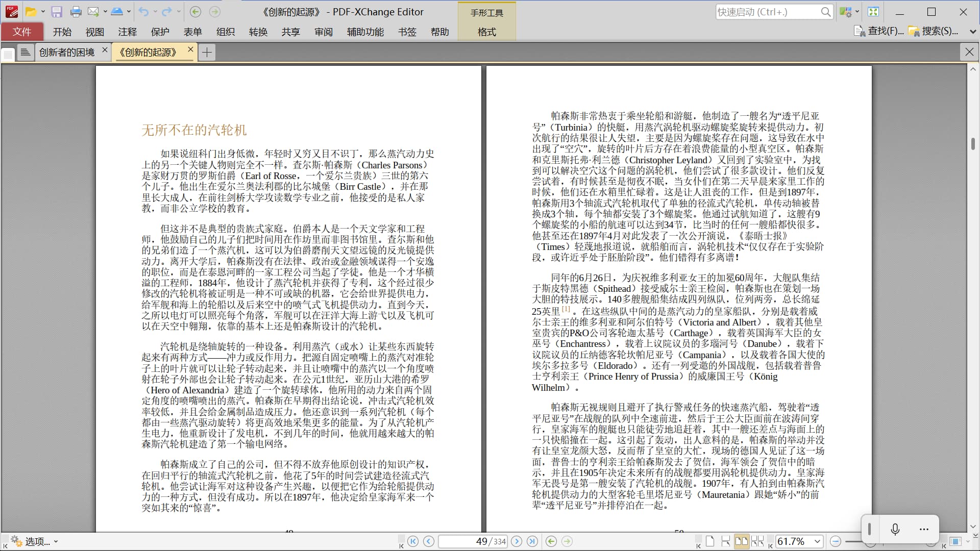Open the 注释 ribbon tab
This screenshot has height=551, width=980.
point(127,32)
